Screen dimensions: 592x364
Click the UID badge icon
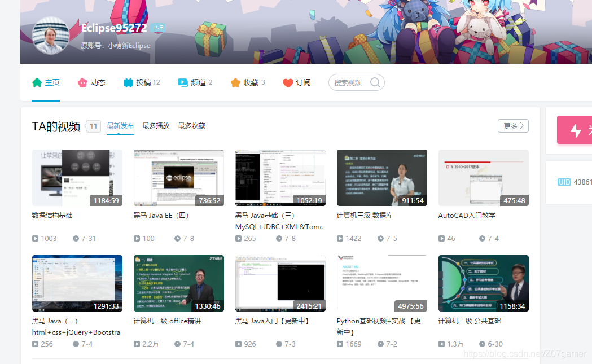tap(564, 182)
